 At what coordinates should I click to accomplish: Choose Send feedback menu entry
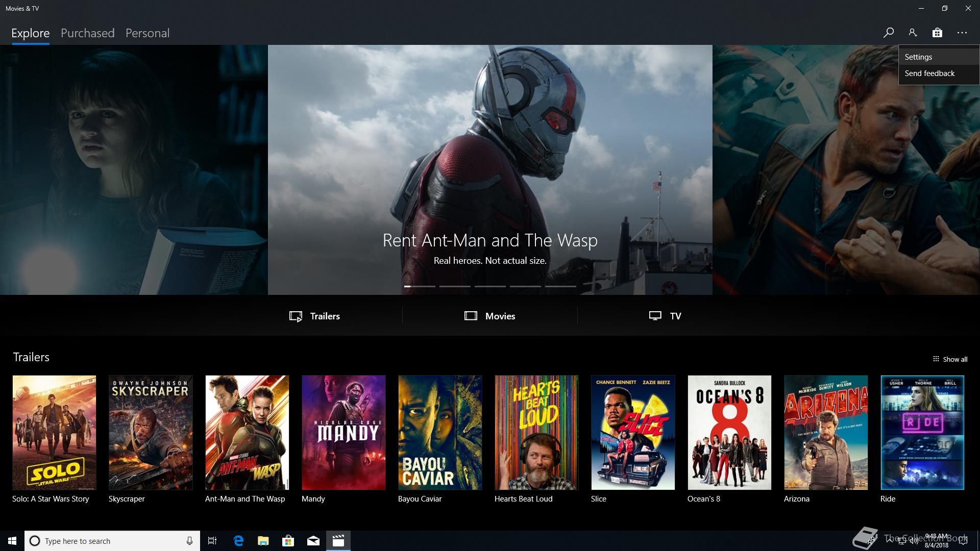[939, 73]
